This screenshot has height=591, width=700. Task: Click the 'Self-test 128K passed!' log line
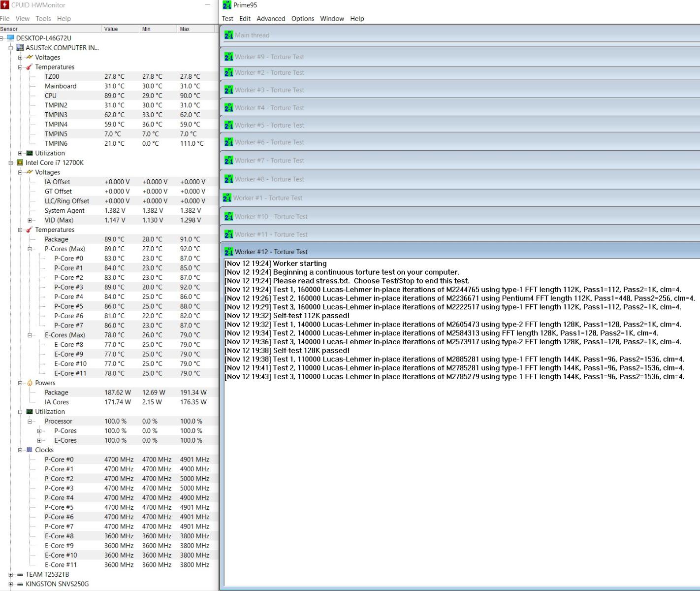coord(287,350)
